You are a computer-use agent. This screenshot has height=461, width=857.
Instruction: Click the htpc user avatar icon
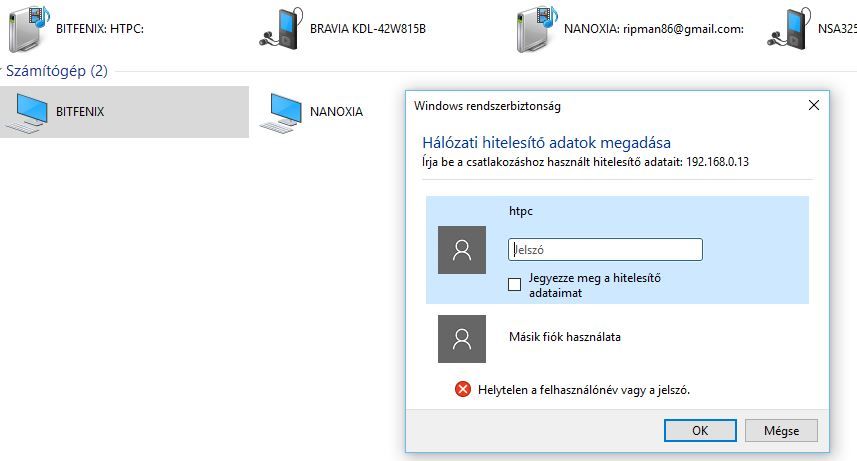(x=462, y=250)
